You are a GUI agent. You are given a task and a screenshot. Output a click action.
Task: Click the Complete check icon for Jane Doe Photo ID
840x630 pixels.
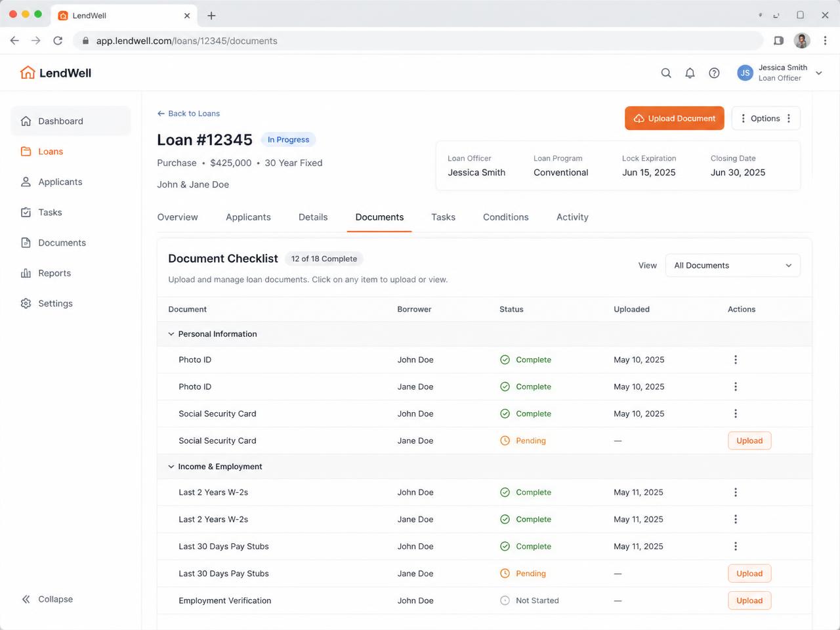[x=505, y=387]
